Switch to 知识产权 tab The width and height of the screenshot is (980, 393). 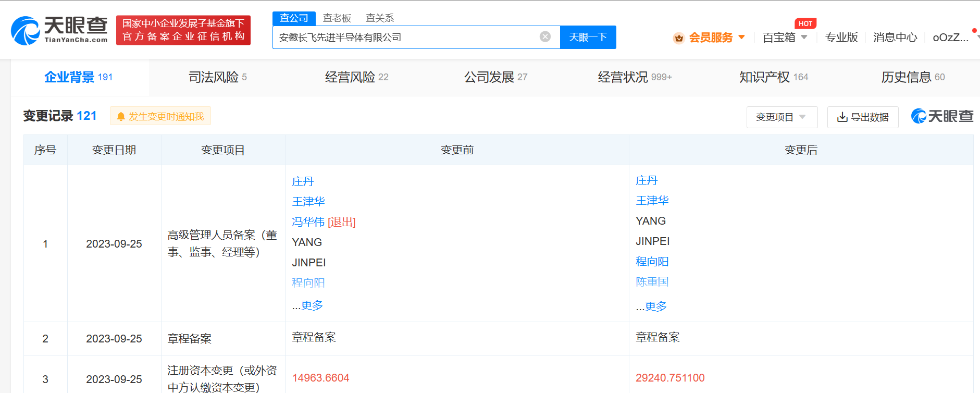coord(774,77)
